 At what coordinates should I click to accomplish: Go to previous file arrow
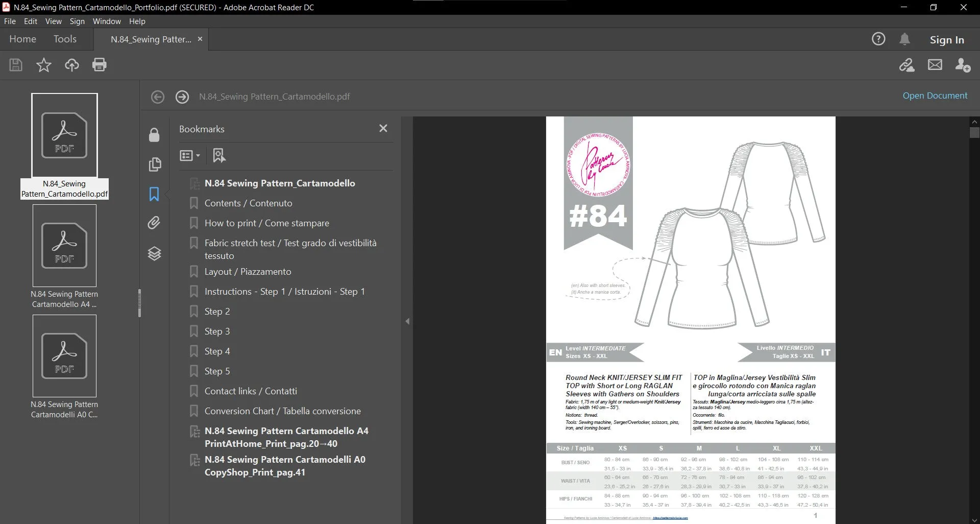click(x=158, y=97)
